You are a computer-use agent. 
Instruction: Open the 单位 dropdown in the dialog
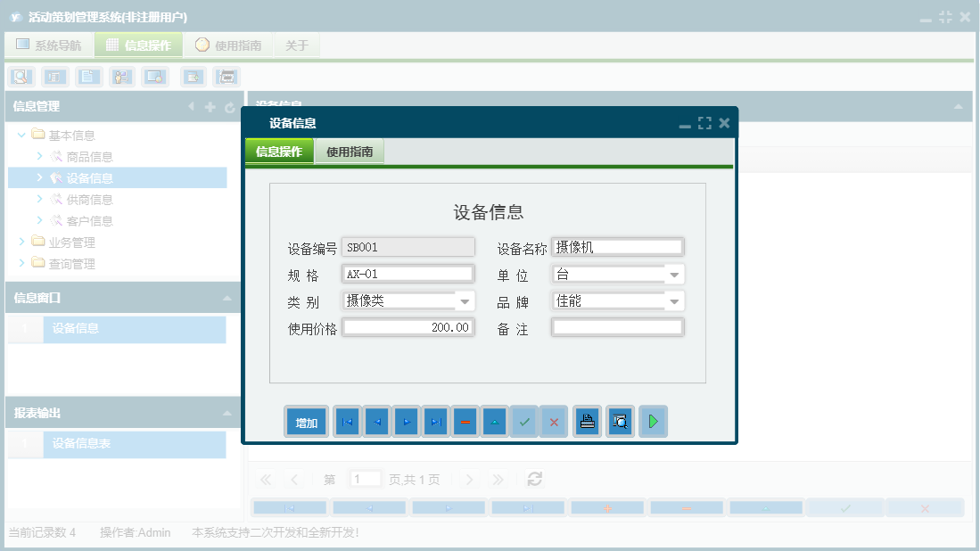tap(676, 274)
